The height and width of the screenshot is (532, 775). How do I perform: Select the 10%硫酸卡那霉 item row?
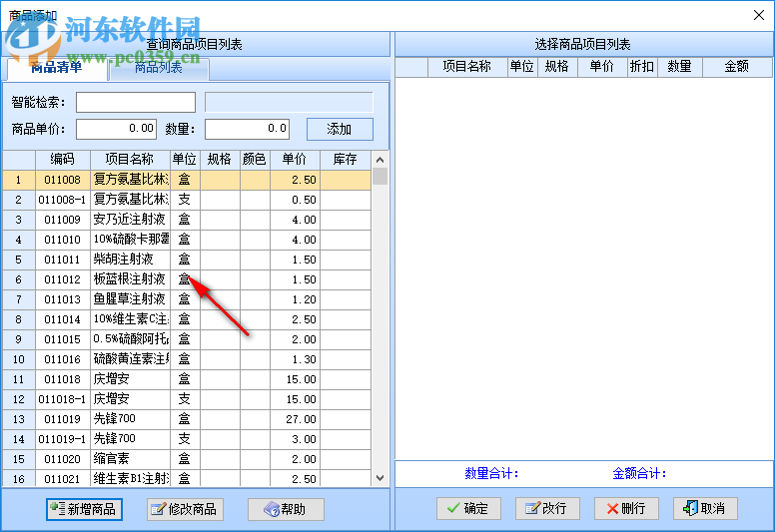tap(187, 240)
